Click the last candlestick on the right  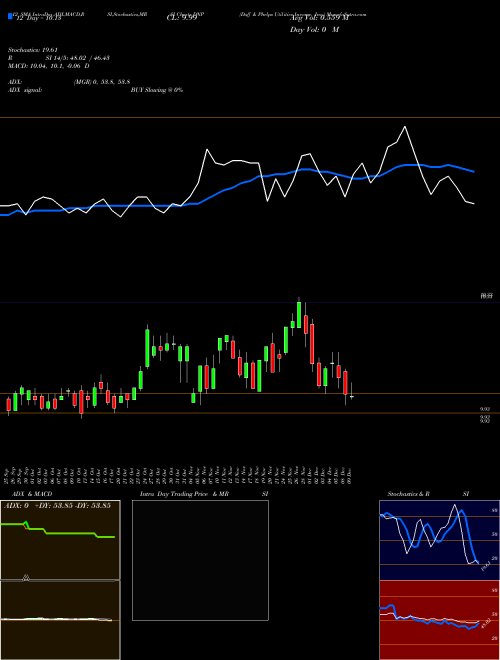[352, 396]
